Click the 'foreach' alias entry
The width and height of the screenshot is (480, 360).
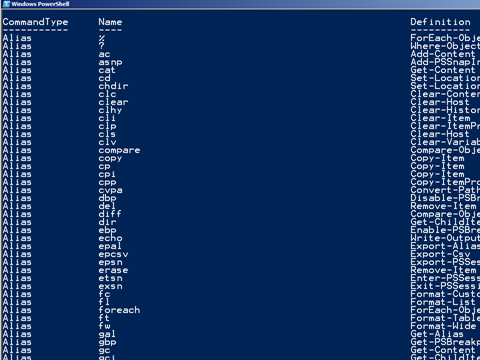(119, 310)
